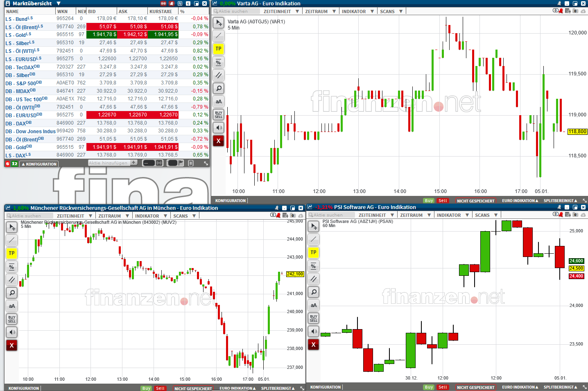This screenshot has width=588, height=391.
Task: Select trend line tool in Münchener Rück chart
Action: (x=12, y=240)
